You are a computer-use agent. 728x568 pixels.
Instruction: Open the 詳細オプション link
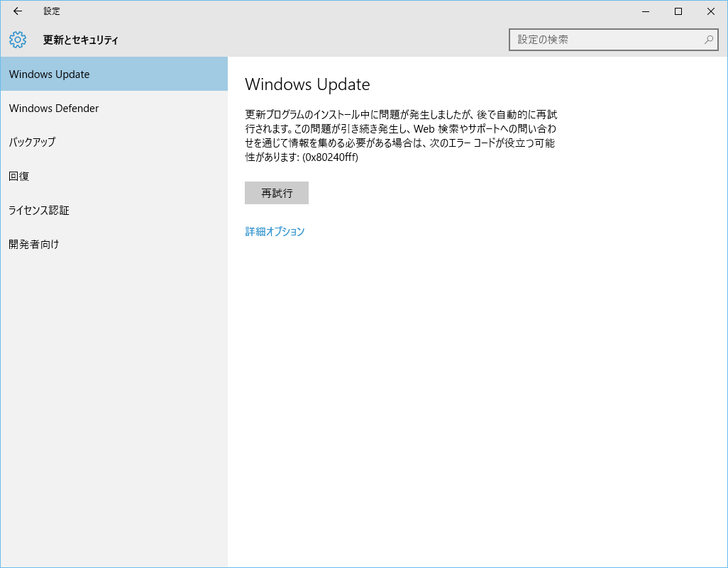pos(275,232)
